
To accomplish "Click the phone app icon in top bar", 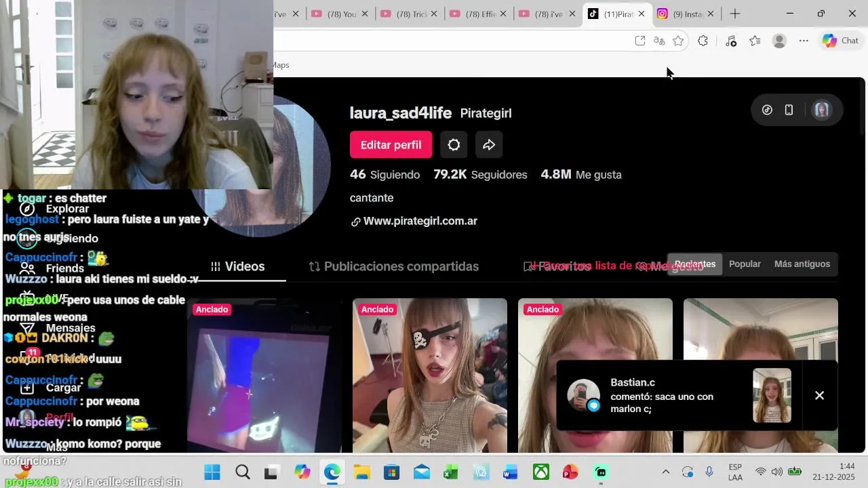I will pyautogui.click(x=789, y=110).
